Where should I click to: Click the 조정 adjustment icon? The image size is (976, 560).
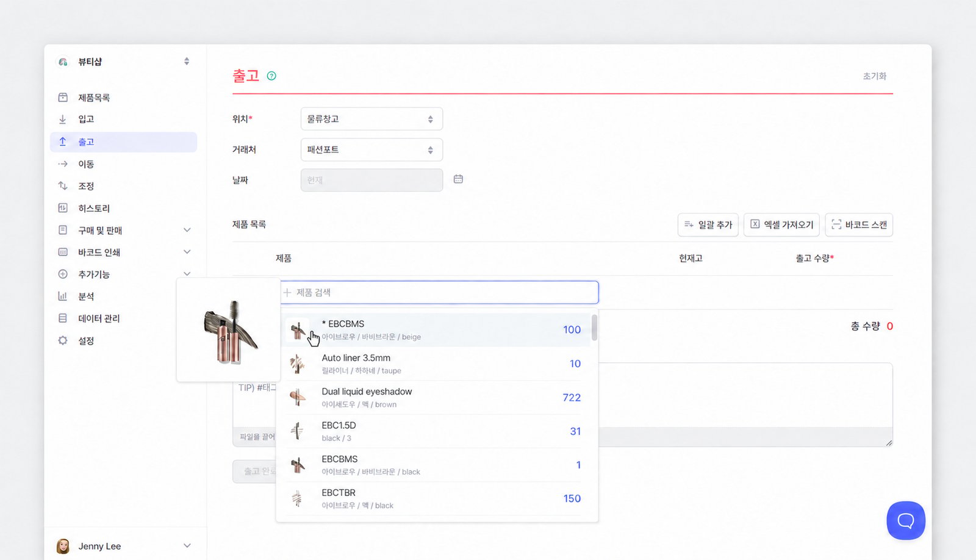63,186
